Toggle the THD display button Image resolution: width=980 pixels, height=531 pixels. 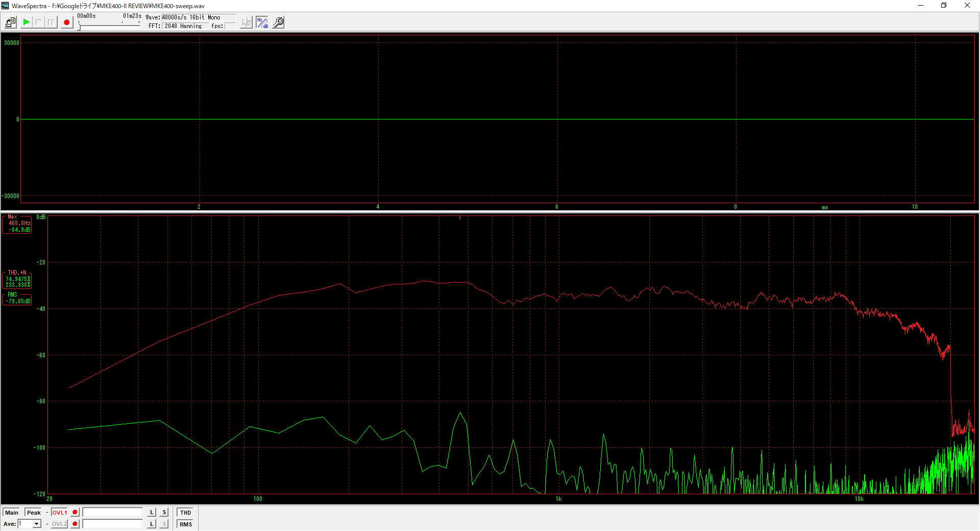tap(185, 512)
